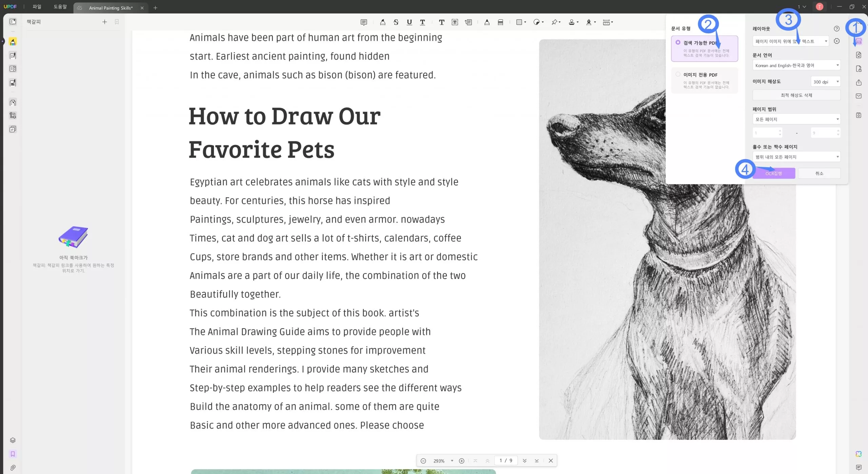Open the Organize Pages icon
This screenshot has width=868, height=474.
click(x=13, y=102)
